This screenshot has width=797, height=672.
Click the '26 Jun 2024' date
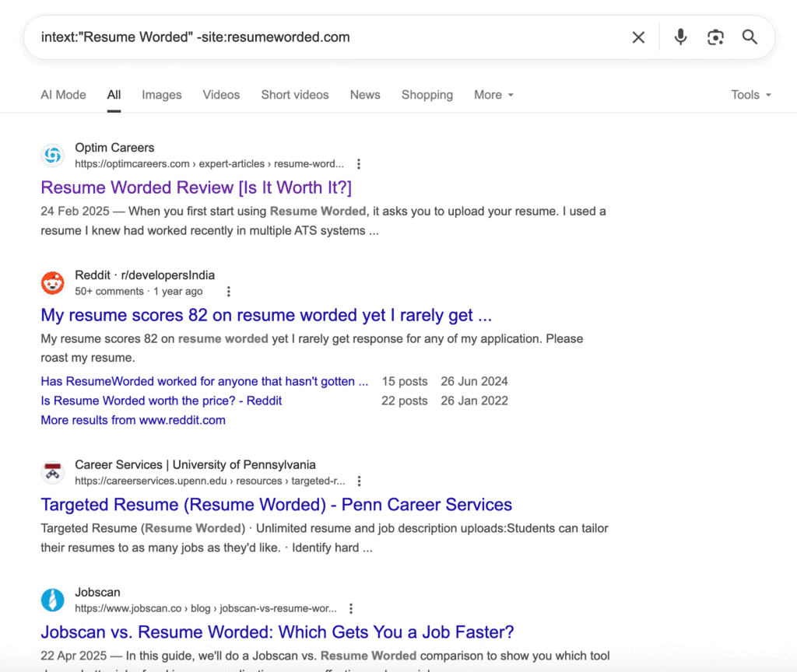[x=474, y=381]
